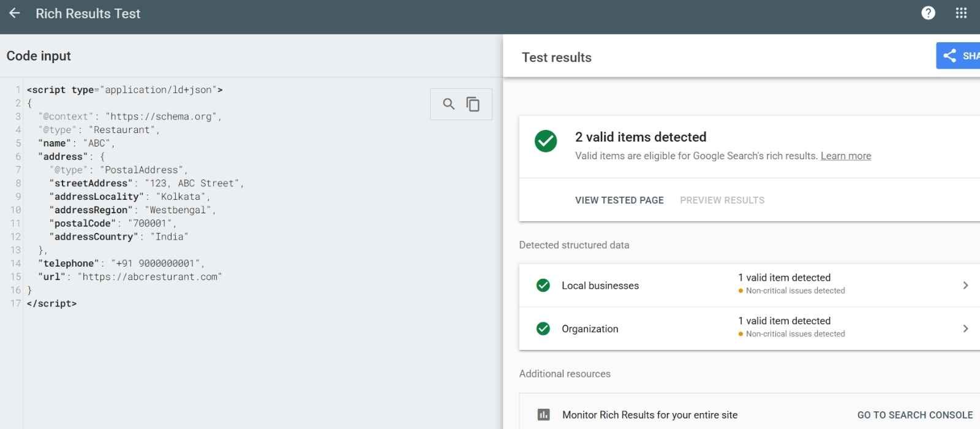Click Non-critical issues detected under Organization

coord(795,334)
